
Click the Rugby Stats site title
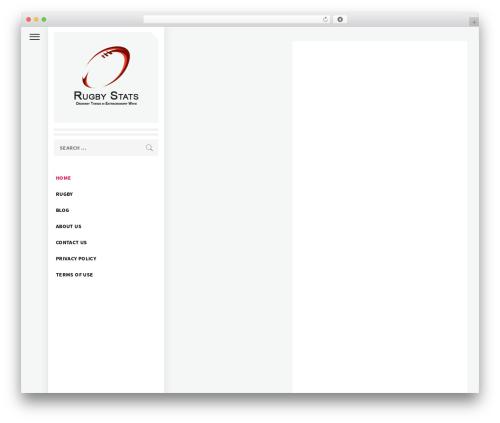click(106, 96)
